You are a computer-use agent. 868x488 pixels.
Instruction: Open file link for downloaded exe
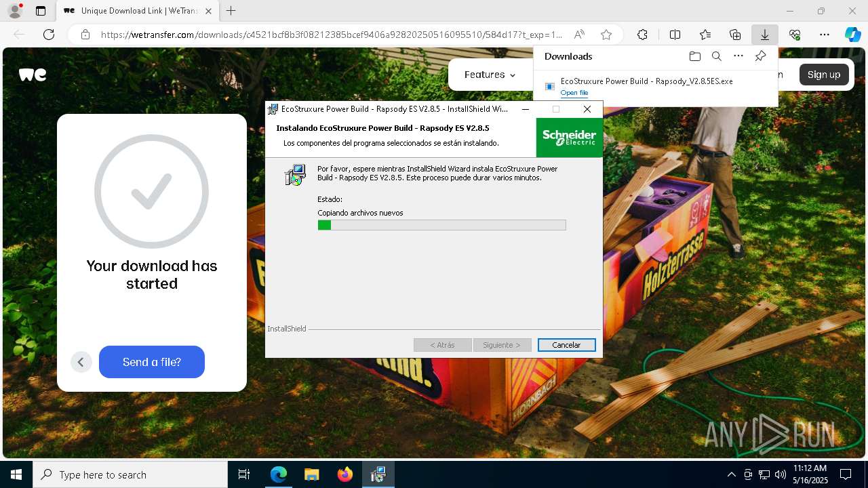(x=574, y=93)
